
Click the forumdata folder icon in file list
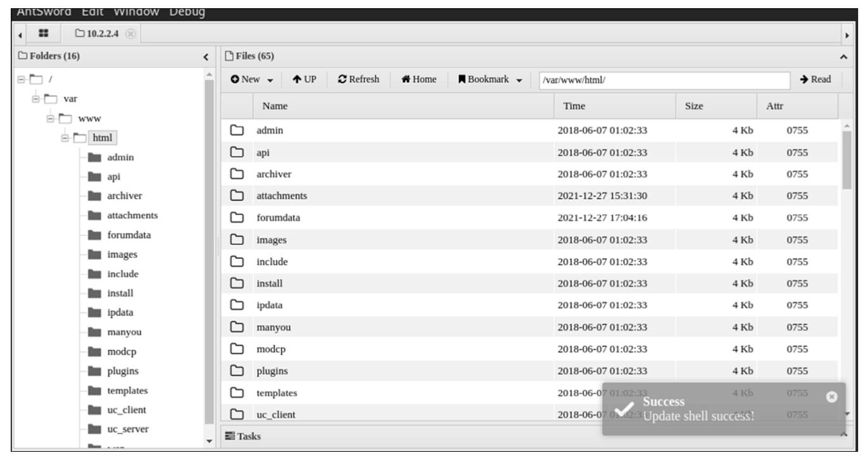(x=237, y=218)
